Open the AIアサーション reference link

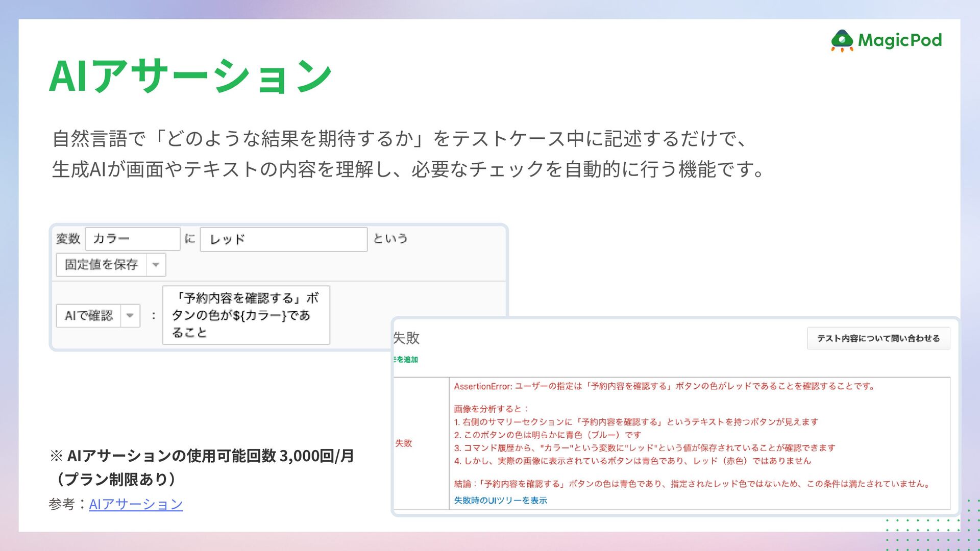click(136, 504)
